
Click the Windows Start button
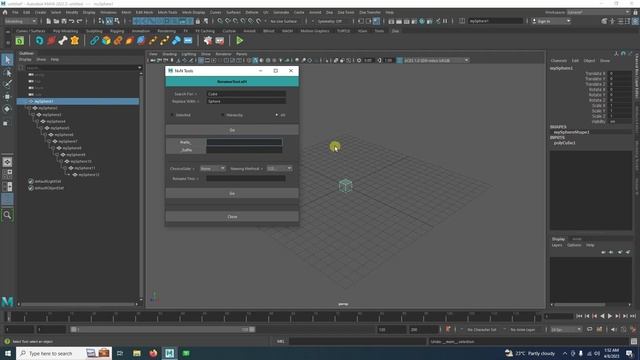coord(7,353)
